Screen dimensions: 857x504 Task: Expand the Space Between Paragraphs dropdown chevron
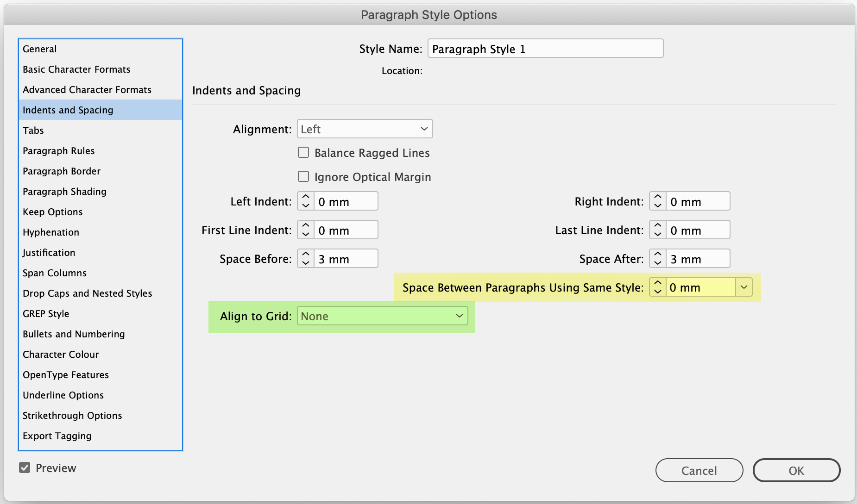click(744, 287)
